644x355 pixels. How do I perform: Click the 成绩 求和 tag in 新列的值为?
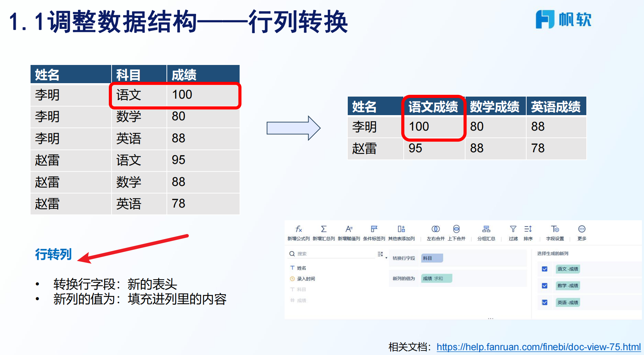click(x=436, y=278)
